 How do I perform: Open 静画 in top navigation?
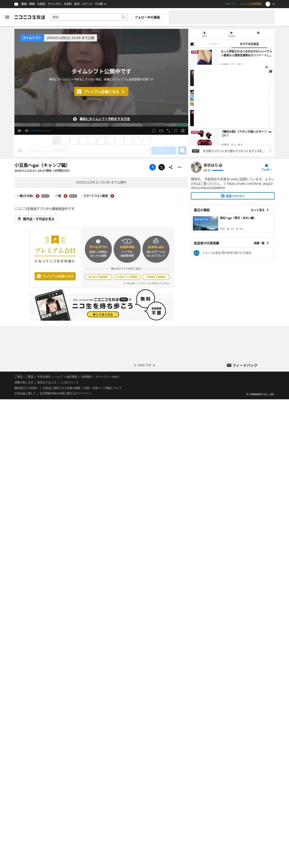(x=32, y=4)
